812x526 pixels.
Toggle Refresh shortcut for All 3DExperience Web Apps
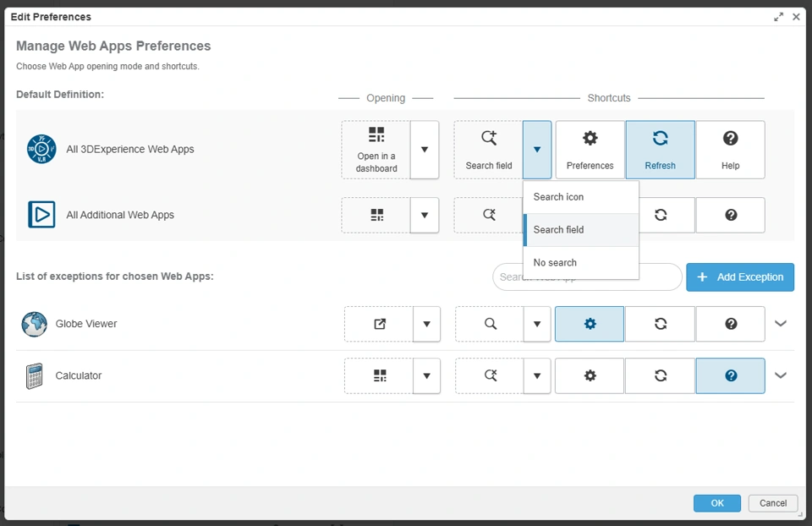pyautogui.click(x=660, y=150)
